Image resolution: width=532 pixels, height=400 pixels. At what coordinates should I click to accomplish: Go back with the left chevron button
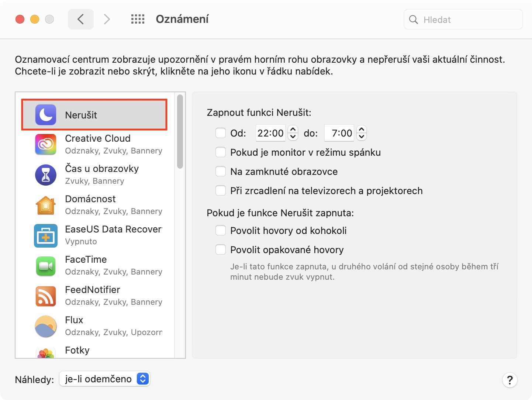80,19
